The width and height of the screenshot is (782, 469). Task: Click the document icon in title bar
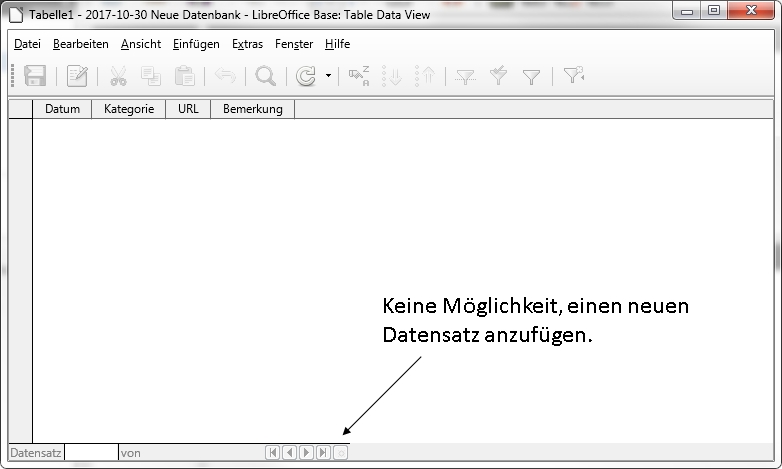pos(16,14)
